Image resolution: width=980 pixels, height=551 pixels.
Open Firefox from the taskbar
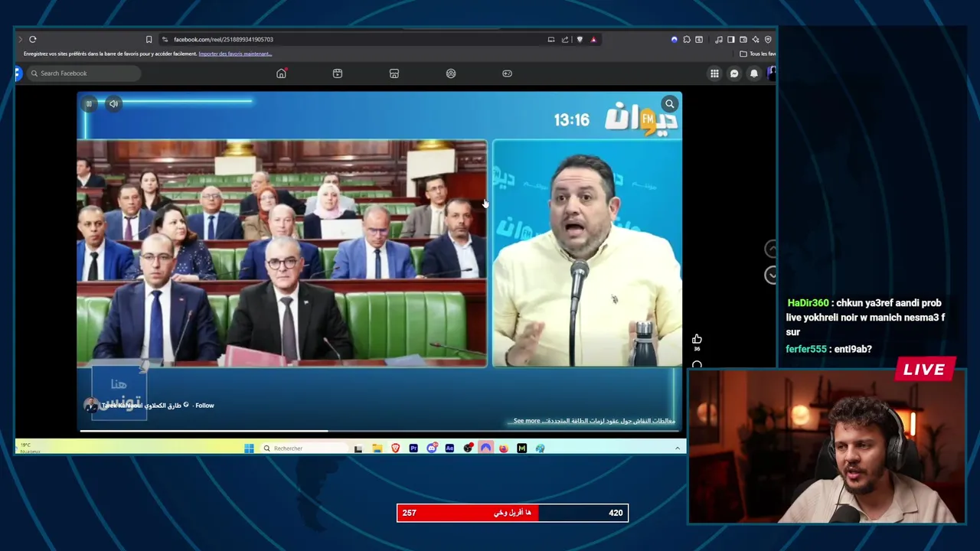[x=504, y=448]
